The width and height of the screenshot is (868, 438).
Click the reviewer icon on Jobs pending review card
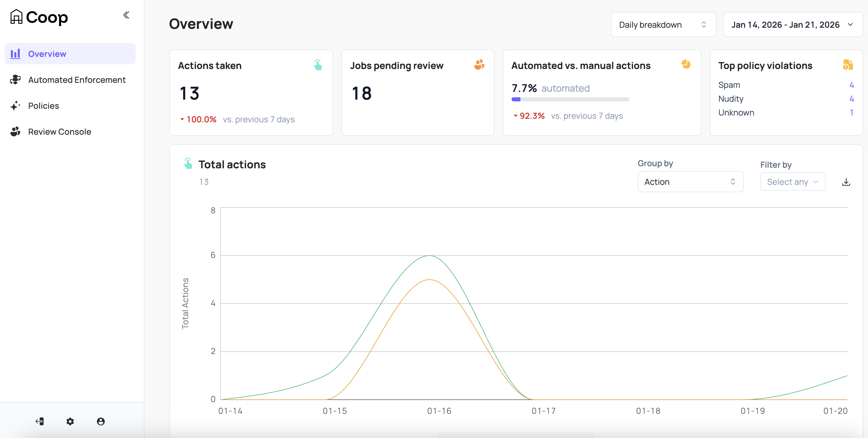coord(479,65)
